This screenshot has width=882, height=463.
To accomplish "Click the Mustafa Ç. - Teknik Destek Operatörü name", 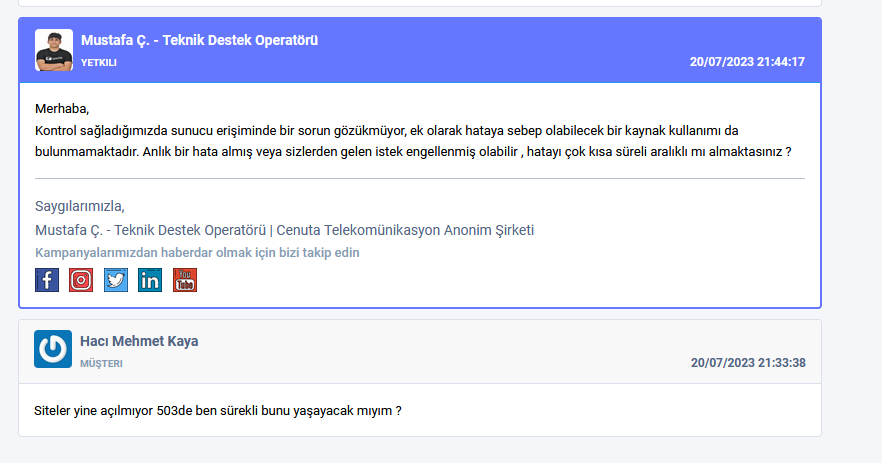I will pyautogui.click(x=199, y=41).
